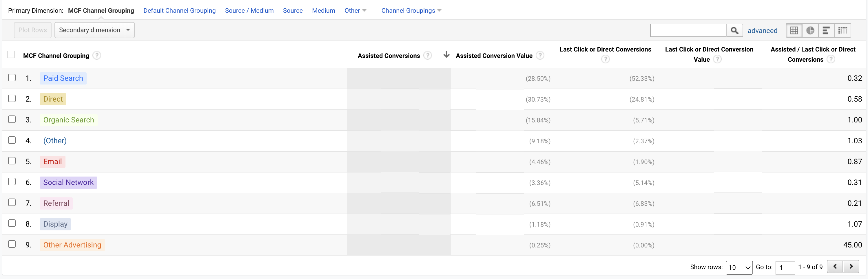
Task: Toggle the select-all header checkbox
Action: tap(11, 54)
